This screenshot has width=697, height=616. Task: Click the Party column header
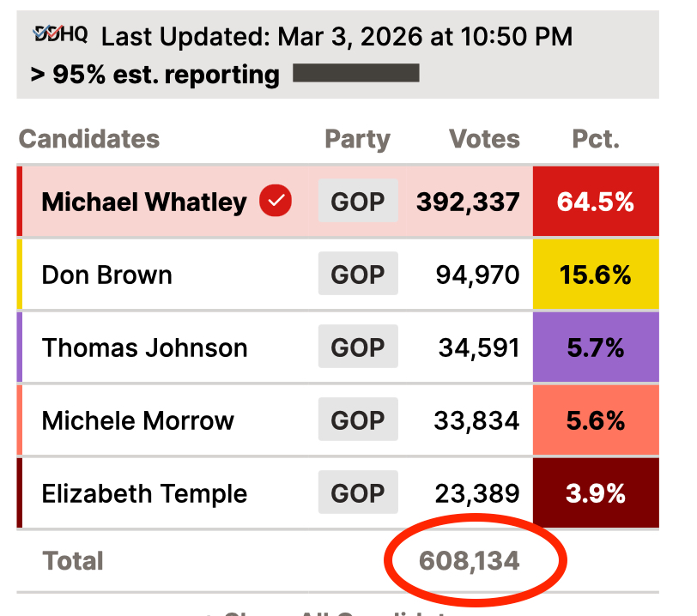[357, 139]
